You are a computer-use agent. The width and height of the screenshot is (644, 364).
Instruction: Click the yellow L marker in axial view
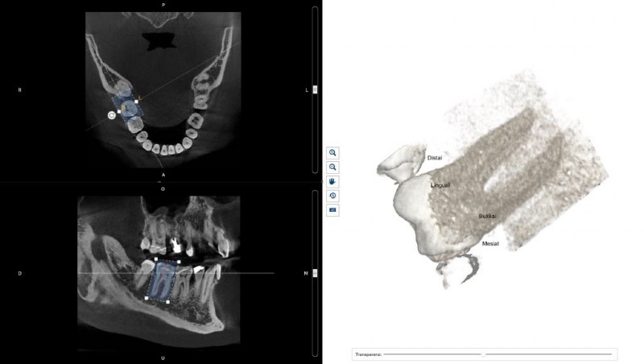tap(140, 97)
